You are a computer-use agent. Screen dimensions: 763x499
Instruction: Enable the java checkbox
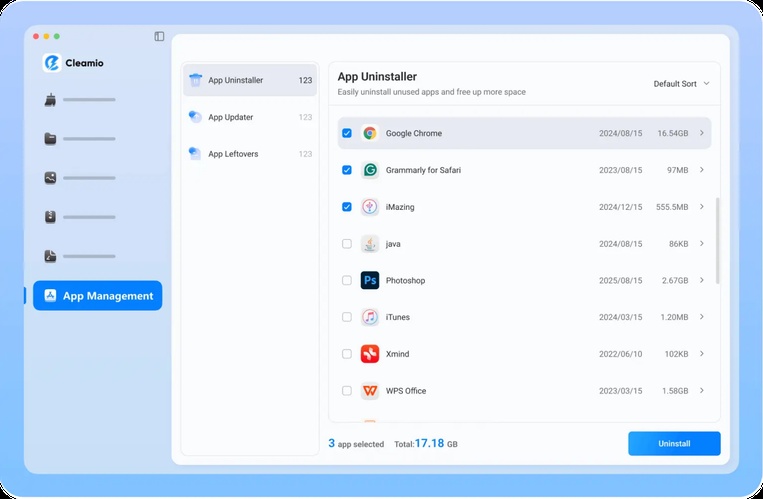tap(347, 244)
